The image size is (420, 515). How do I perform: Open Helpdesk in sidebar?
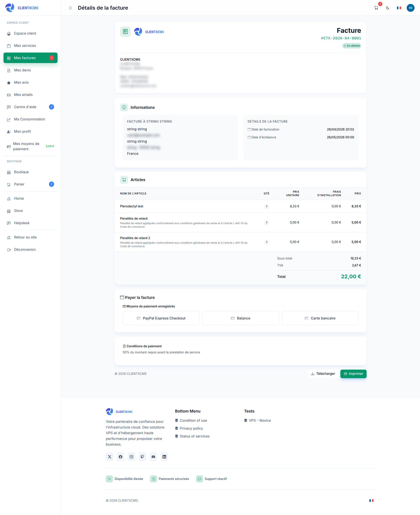point(30,223)
